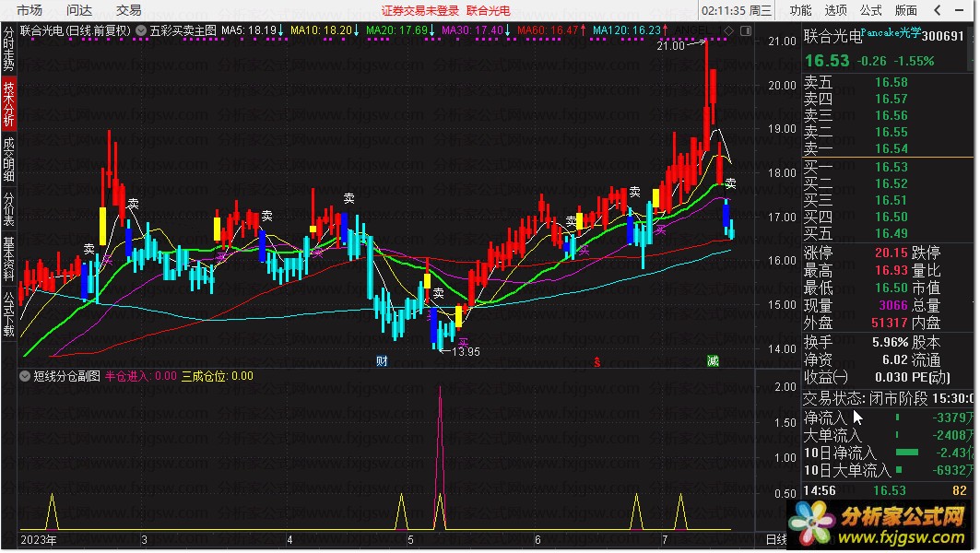Click the clock showing 02:11:35 周三
Viewport: 980px width, 553px height.
[737, 11]
